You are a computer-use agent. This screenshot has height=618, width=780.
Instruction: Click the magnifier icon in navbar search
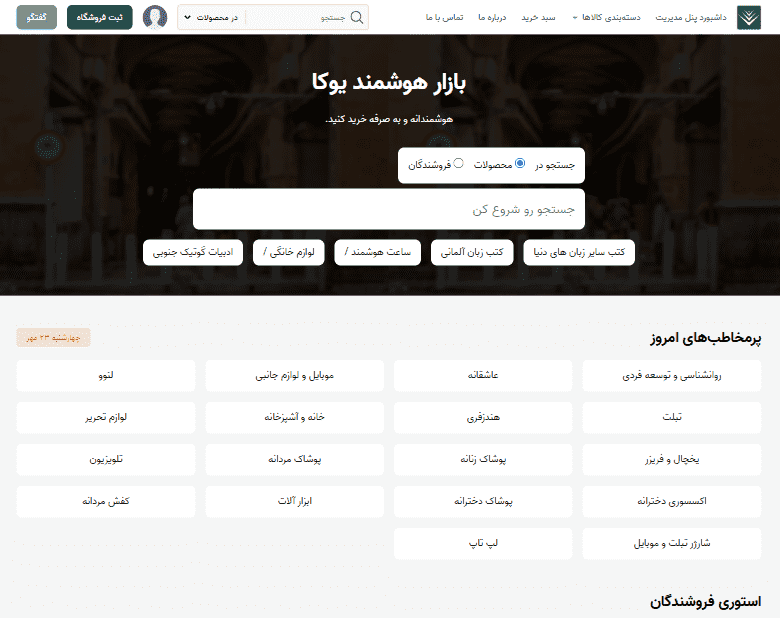coord(357,17)
